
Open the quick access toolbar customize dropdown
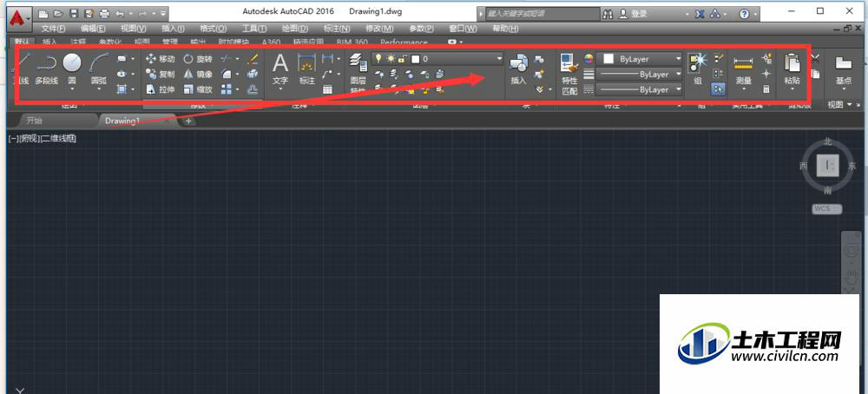[163, 13]
